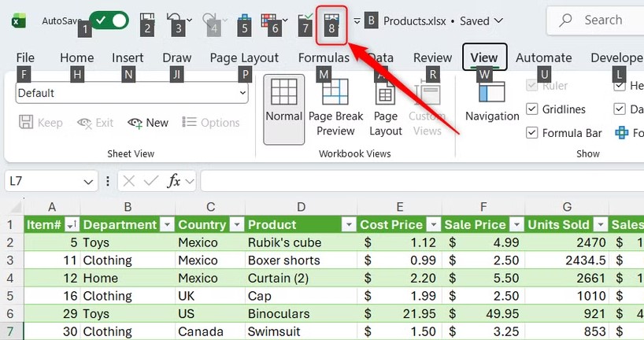Switch to the Review tab
Image resolution: width=644 pixels, height=340 pixels.
click(432, 58)
